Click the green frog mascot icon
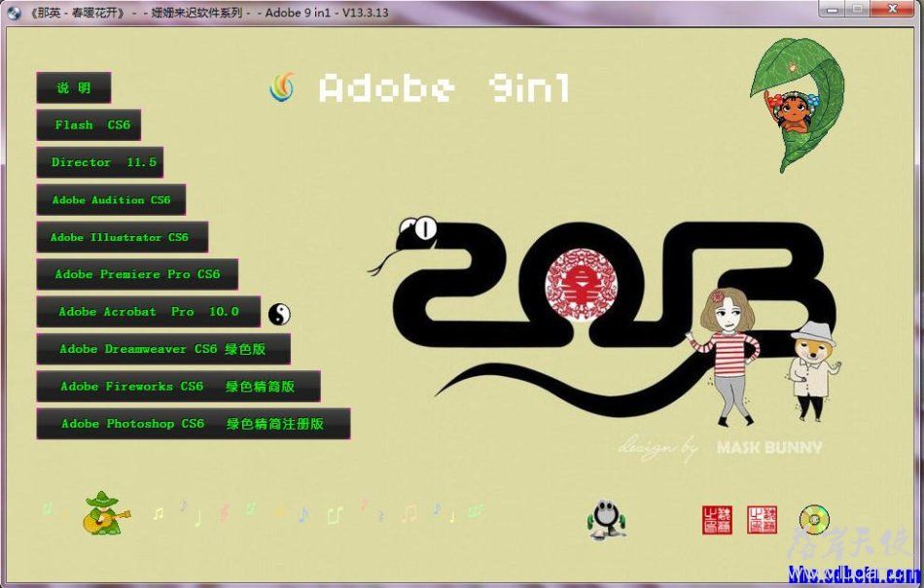This screenshot has width=924, height=588. point(605,520)
